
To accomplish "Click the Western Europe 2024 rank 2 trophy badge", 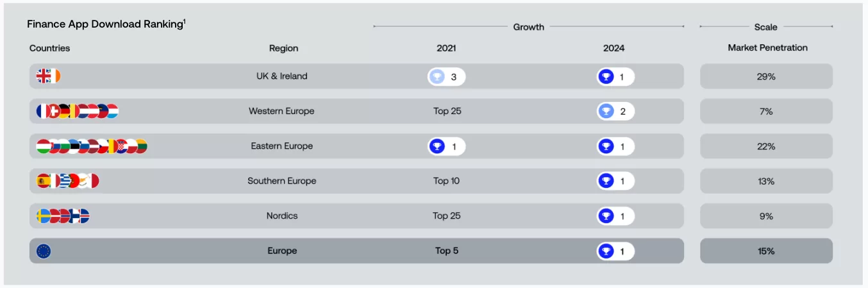I will click(x=615, y=112).
